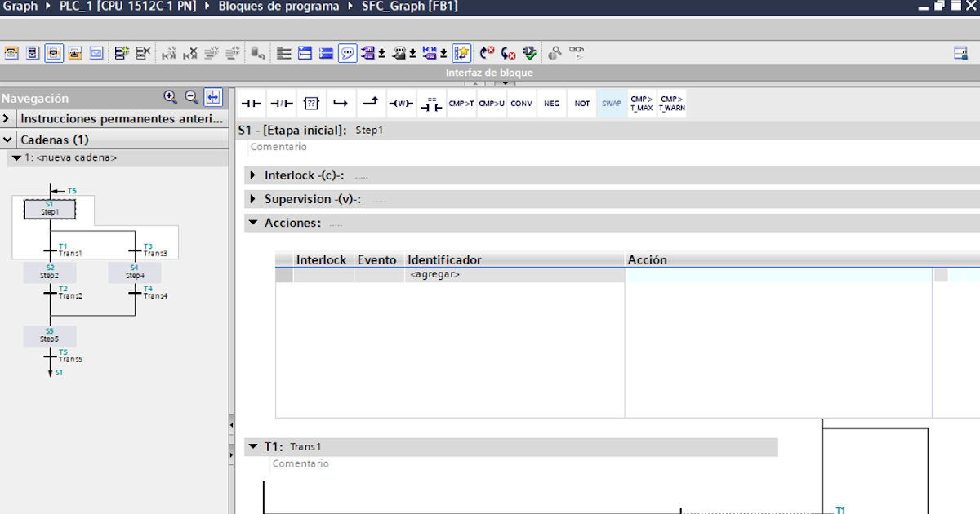Insert the CMP>T comparator

tap(460, 103)
